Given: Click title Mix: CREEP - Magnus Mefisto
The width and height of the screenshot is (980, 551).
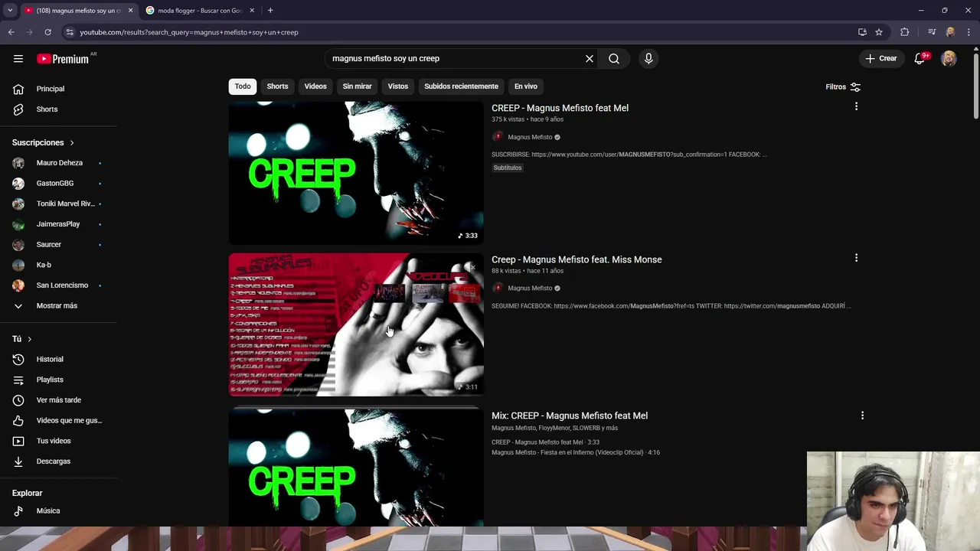Looking at the screenshot, I should [x=570, y=416].
